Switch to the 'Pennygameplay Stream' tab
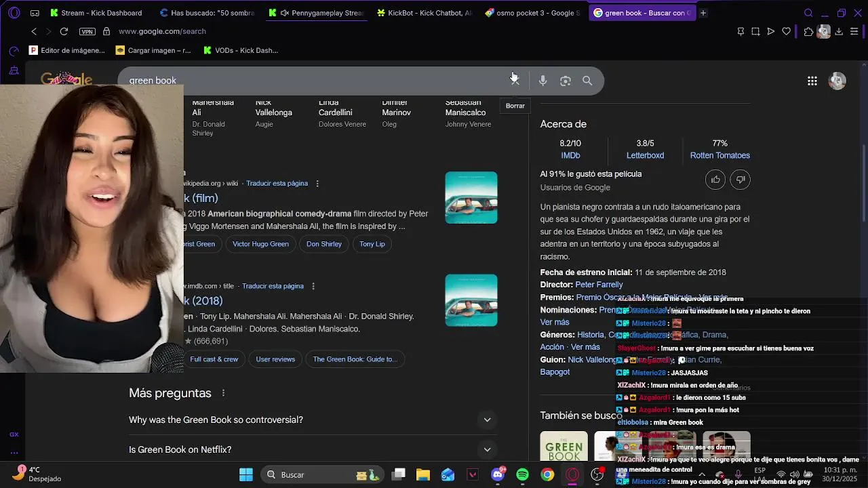This screenshot has height=488, width=868. point(316,13)
